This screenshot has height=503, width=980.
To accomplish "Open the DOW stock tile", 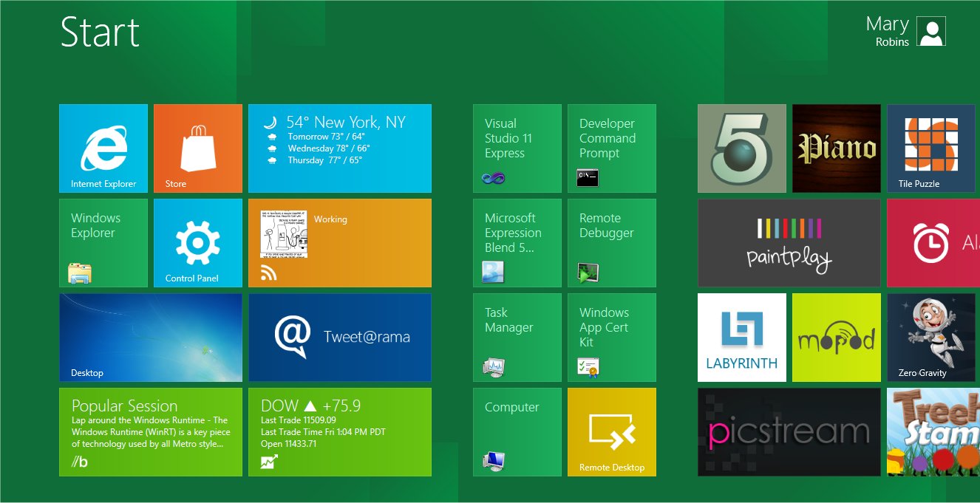I will point(340,432).
